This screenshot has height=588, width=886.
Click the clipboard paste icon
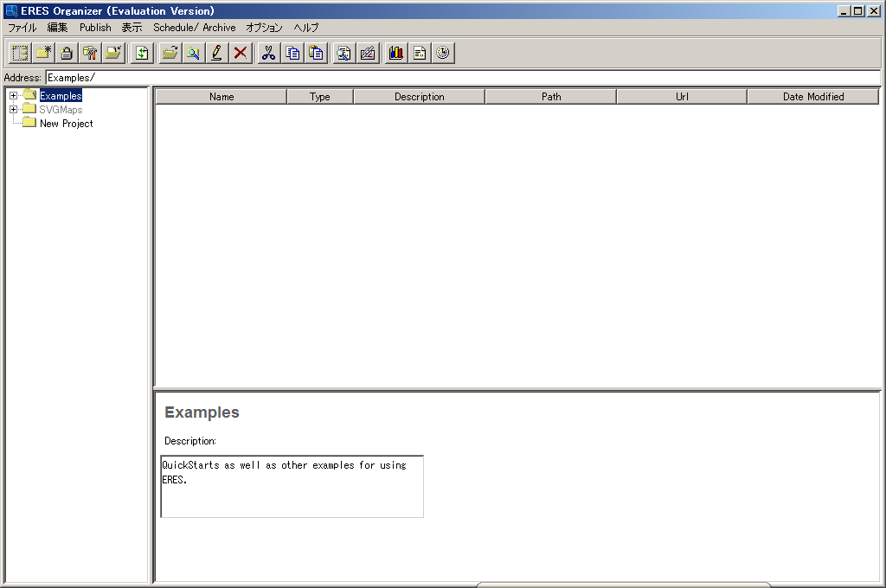click(317, 53)
